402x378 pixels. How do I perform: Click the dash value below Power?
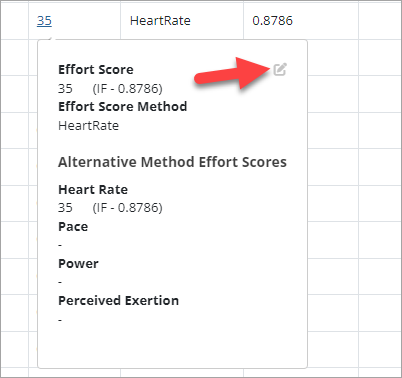[x=60, y=283]
